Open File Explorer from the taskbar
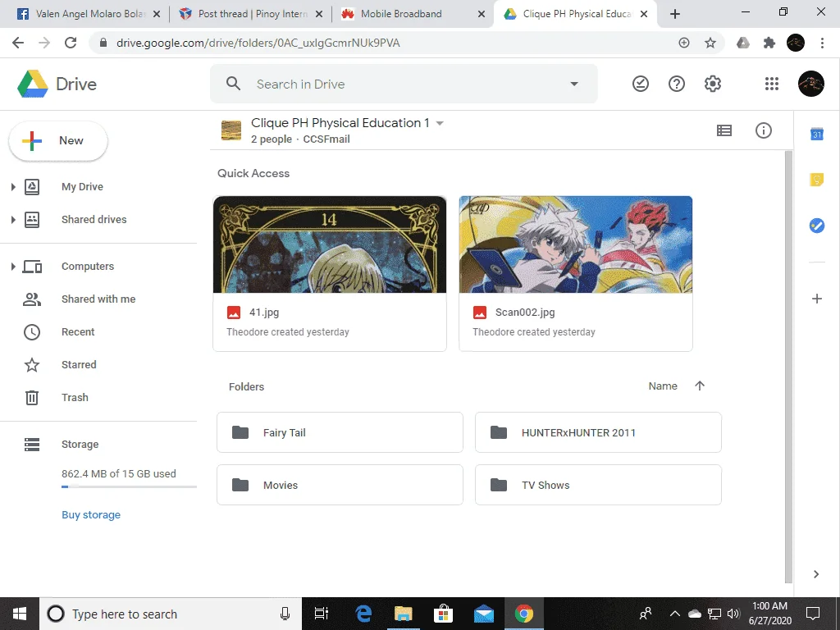 click(x=404, y=614)
